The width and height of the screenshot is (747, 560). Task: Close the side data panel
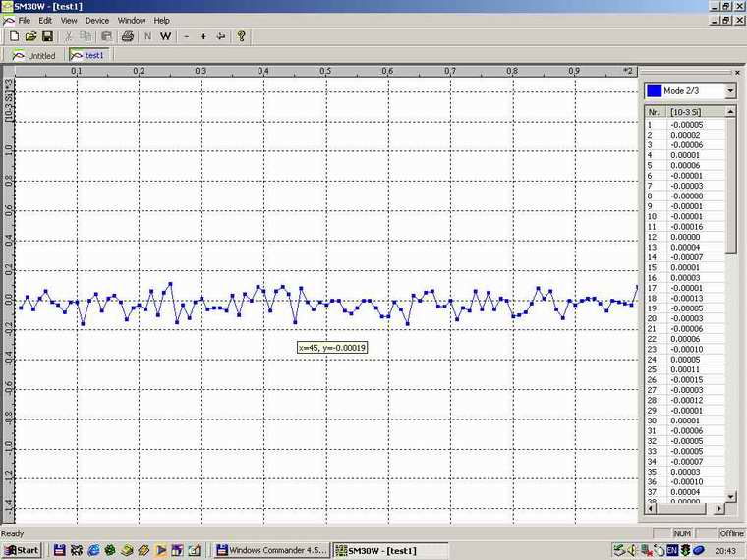pos(738,72)
